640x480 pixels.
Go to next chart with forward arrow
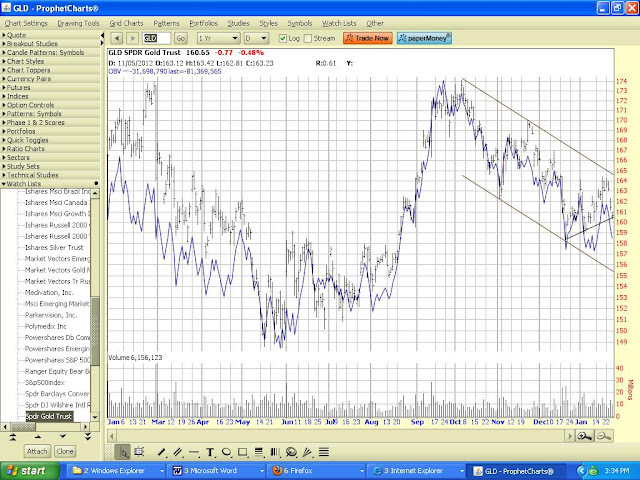click(x=132, y=38)
